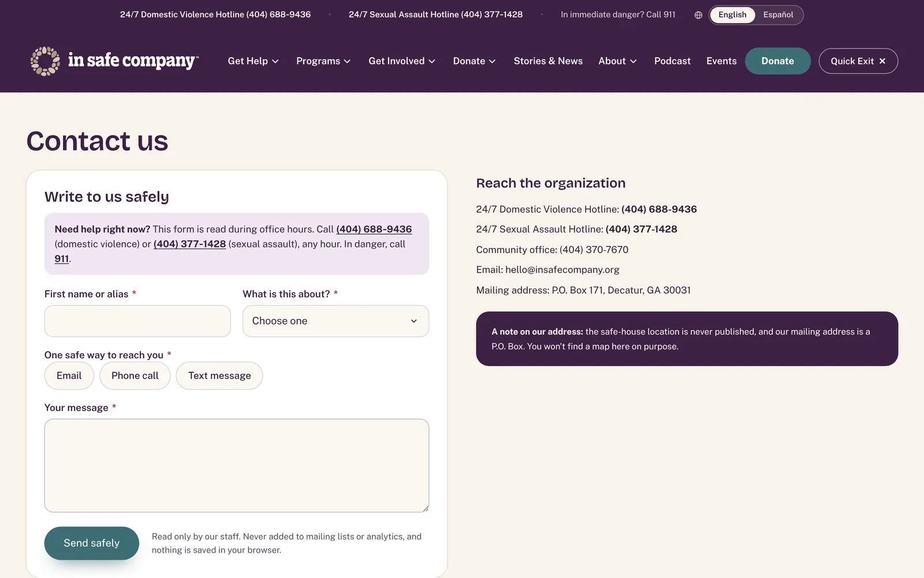The width and height of the screenshot is (924, 578).
Task: Click the In Safe Company logo
Action: 114,61
